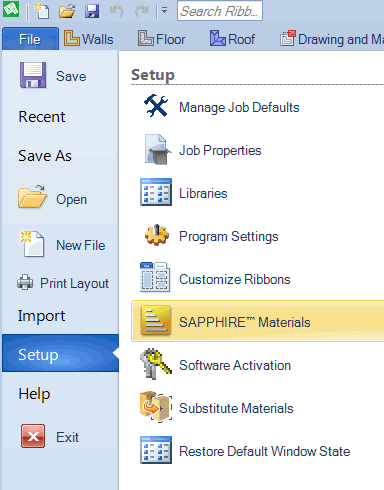Viewport: 384px width, 490px height.
Task: Click the quick access New file icon
Action: click(x=42, y=11)
